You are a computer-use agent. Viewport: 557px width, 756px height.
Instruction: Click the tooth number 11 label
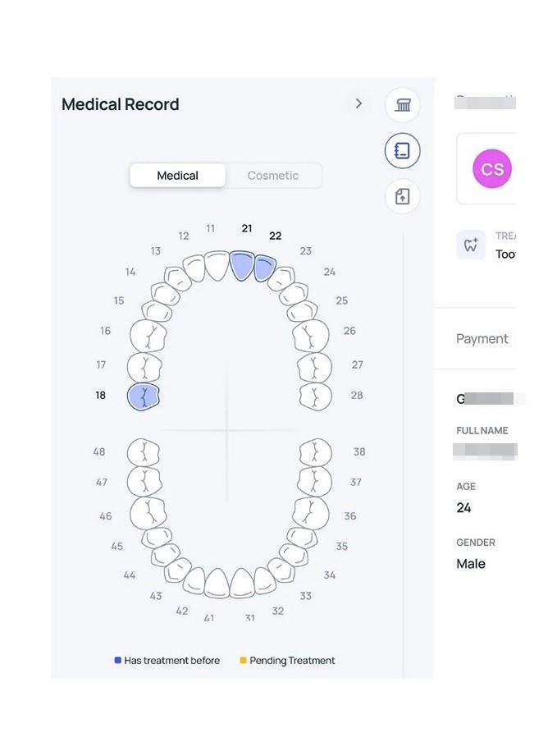tap(211, 228)
